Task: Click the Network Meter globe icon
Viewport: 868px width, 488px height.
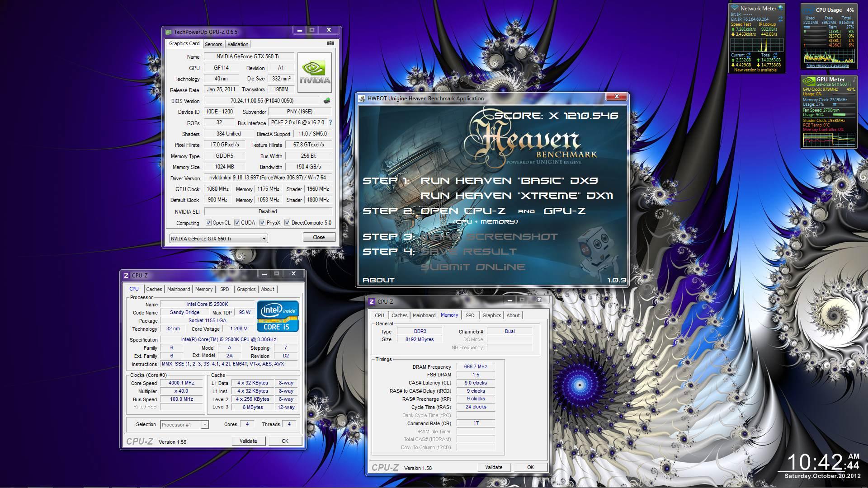Action: [x=781, y=8]
